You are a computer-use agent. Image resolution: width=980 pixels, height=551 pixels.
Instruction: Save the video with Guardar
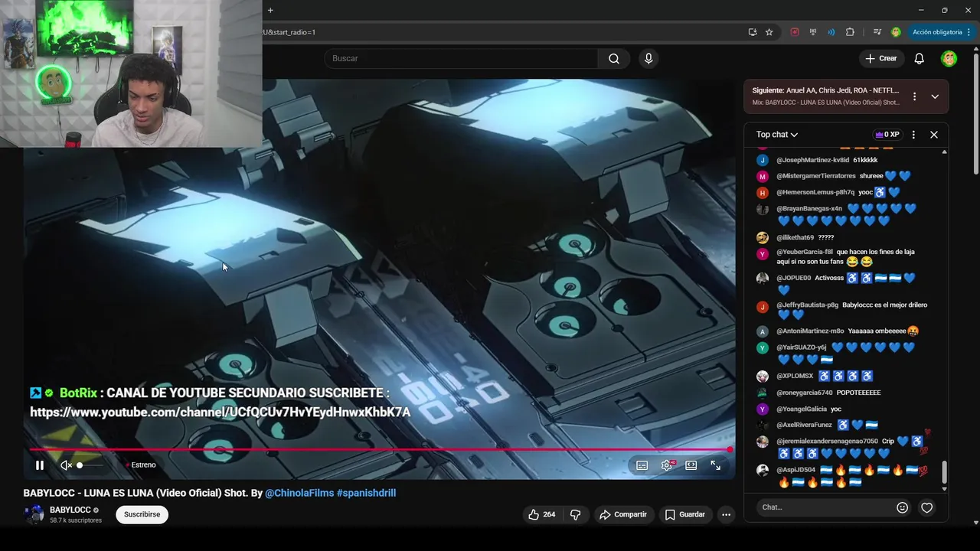click(x=684, y=514)
